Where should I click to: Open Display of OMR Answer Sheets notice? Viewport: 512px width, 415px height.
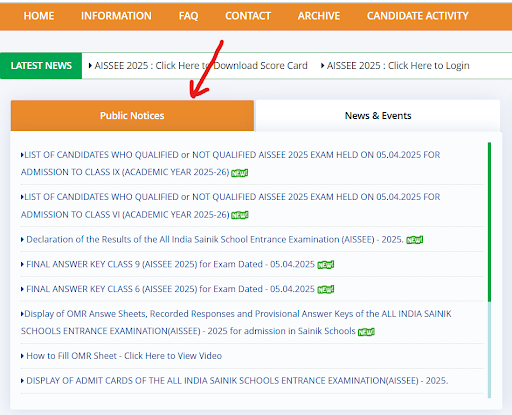[x=236, y=322]
